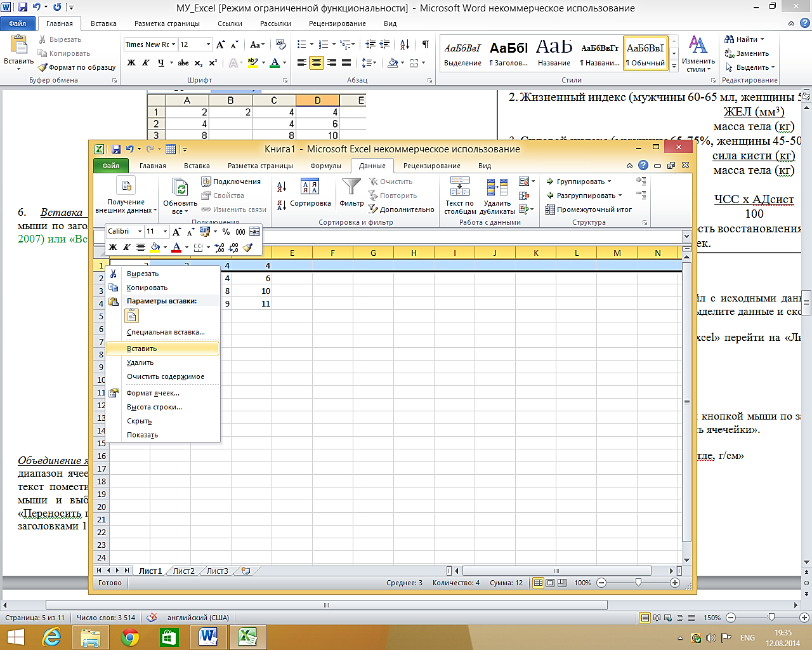
Task: Click Word decrease indent icon
Action: [370, 44]
